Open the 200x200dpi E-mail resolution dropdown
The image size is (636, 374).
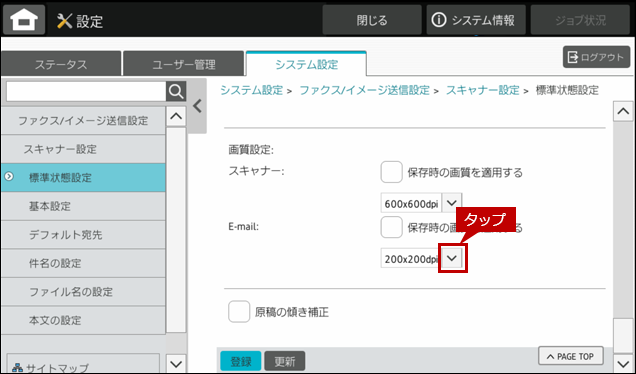pos(452,258)
